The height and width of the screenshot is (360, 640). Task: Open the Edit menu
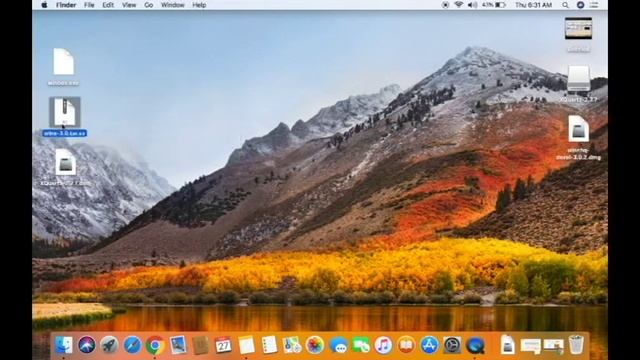(x=108, y=5)
